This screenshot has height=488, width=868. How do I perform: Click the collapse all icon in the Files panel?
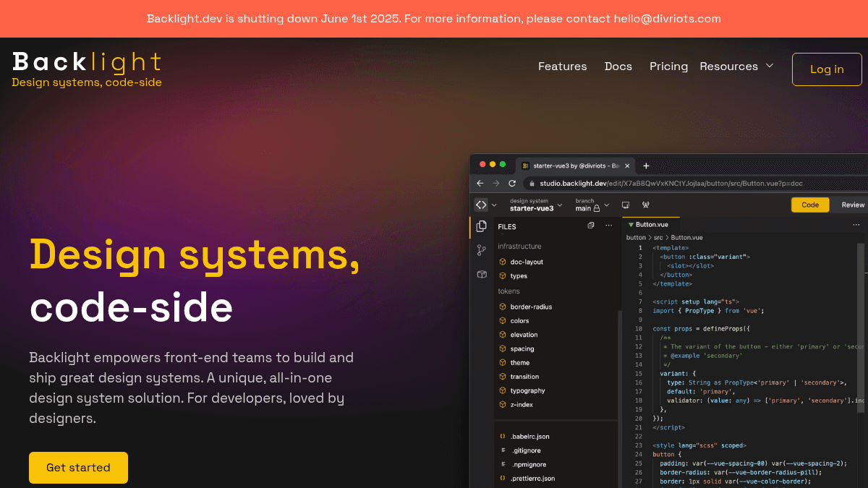coord(591,226)
